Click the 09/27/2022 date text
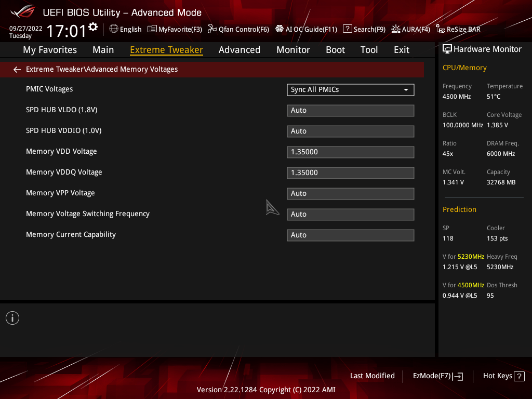The width and height of the screenshot is (532, 399). (x=25, y=29)
